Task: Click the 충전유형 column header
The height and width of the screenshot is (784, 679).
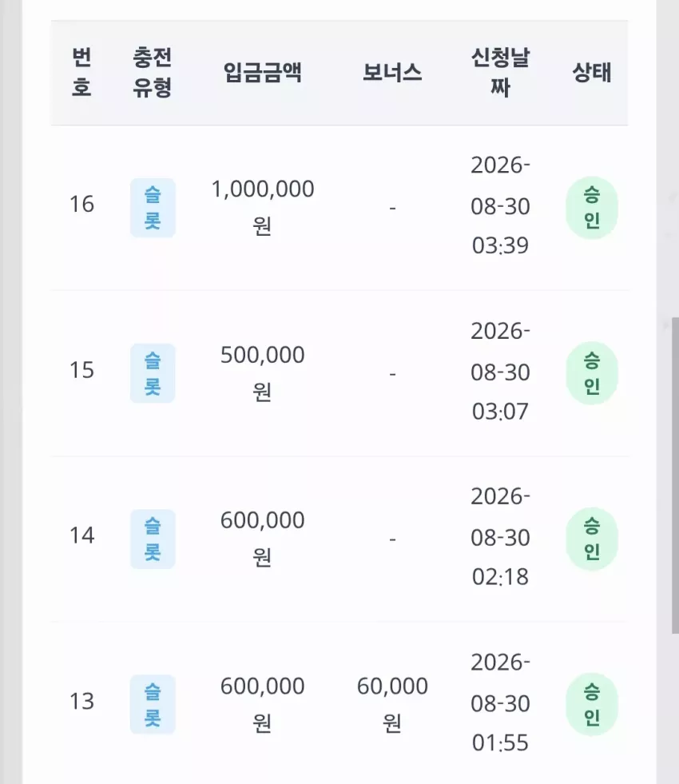Action: point(153,73)
